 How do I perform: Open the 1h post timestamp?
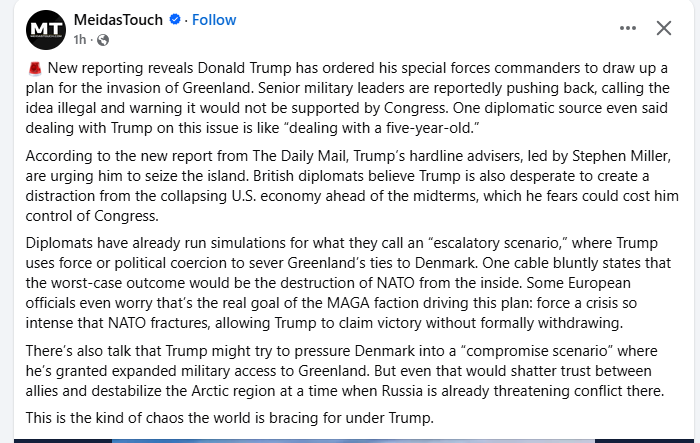pos(80,40)
